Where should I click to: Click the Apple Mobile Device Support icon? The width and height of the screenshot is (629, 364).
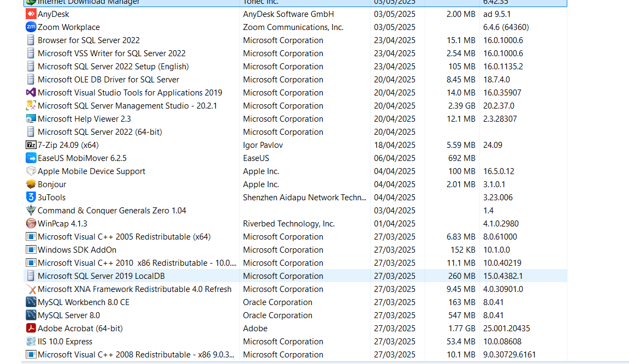click(x=31, y=171)
